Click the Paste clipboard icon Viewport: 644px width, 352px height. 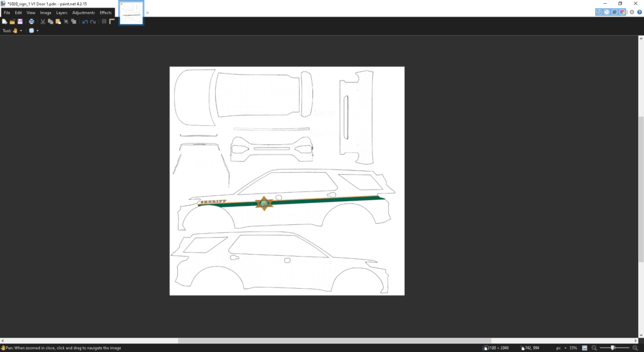point(59,21)
